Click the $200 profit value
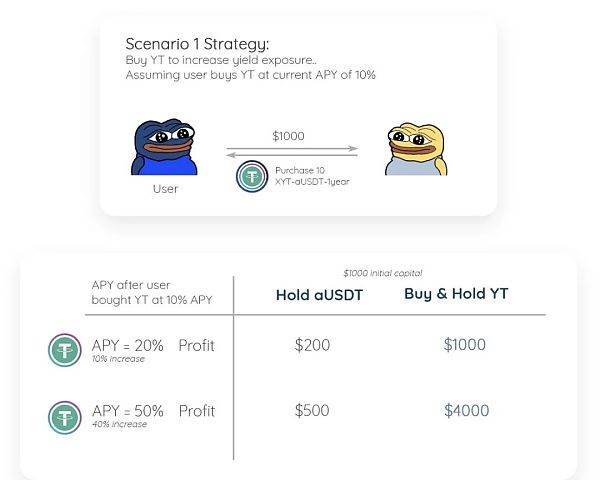This screenshot has height=480, width=600. pyautogui.click(x=312, y=345)
